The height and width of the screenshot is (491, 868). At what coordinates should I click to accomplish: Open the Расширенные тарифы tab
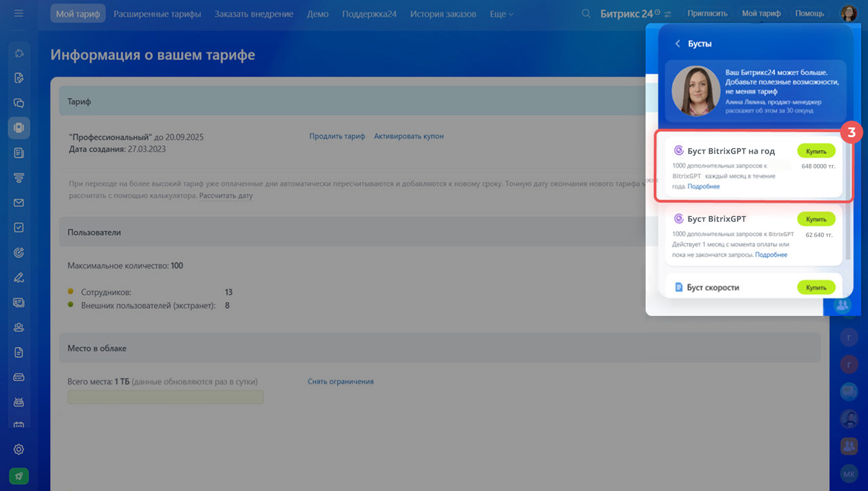point(157,14)
